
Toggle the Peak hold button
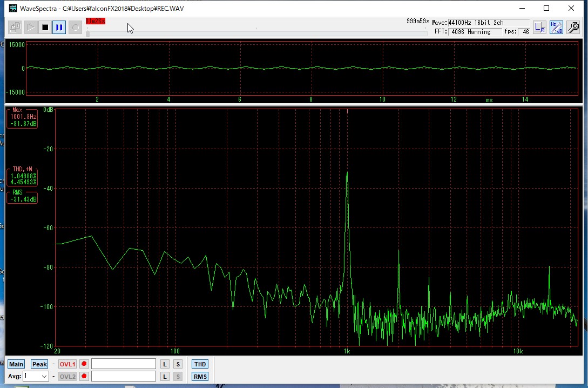(39, 364)
